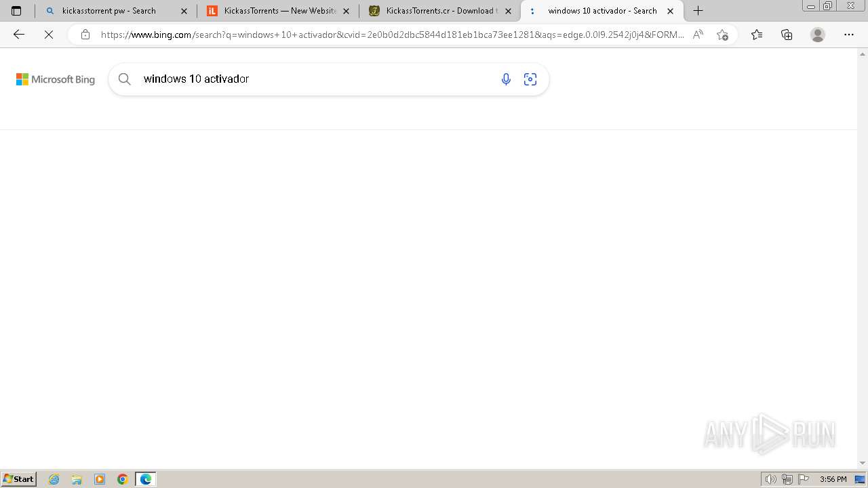Show the clock at 3:56 PM

[833, 479]
